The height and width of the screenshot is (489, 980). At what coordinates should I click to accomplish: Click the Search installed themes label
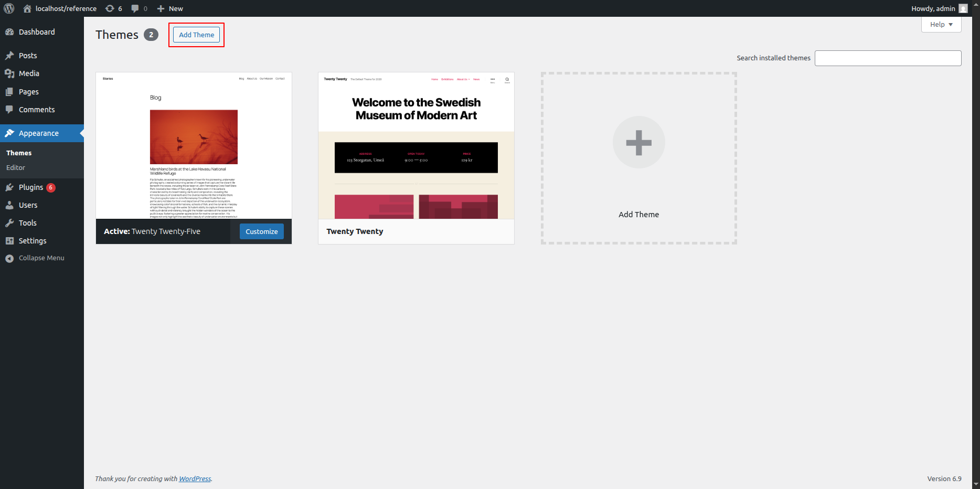pyautogui.click(x=773, y=58)
